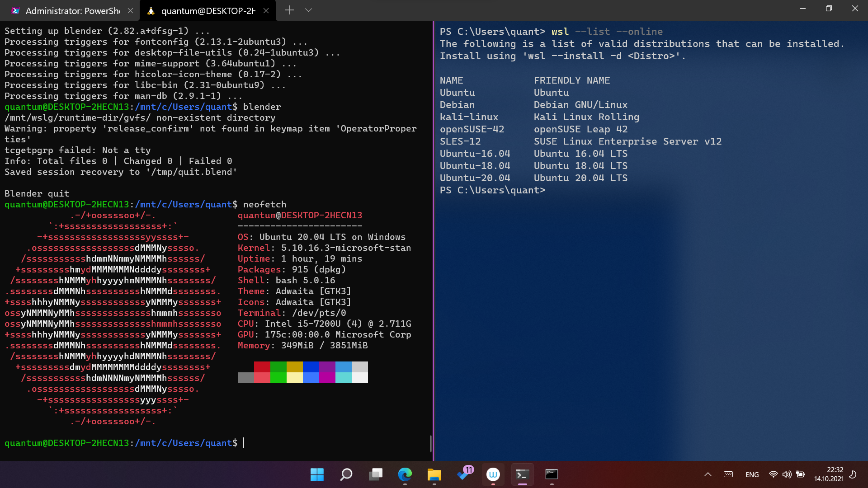Open Wi-Fi network tray icon

[x=774, y=474]
